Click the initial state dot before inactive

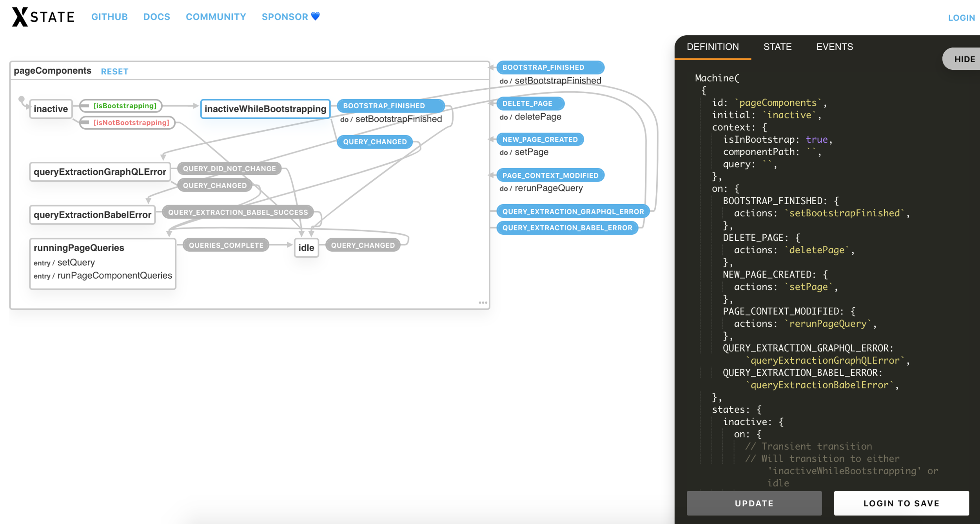(22, 99)
